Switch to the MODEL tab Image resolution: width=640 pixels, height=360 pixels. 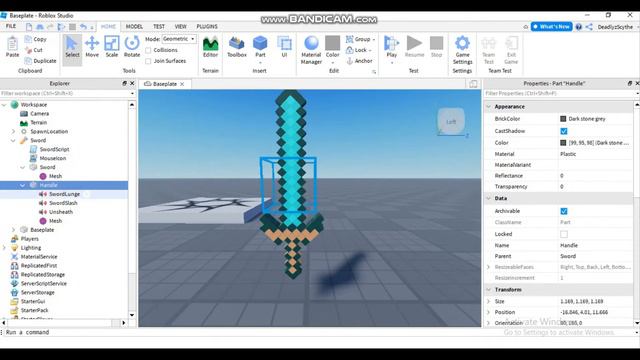tap(134, 27)
